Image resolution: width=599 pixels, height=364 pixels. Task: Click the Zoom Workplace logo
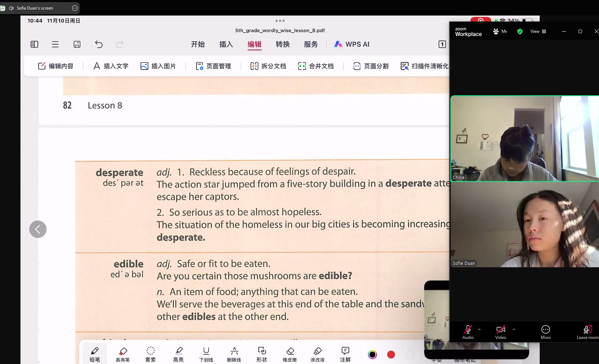coord(468,32)
